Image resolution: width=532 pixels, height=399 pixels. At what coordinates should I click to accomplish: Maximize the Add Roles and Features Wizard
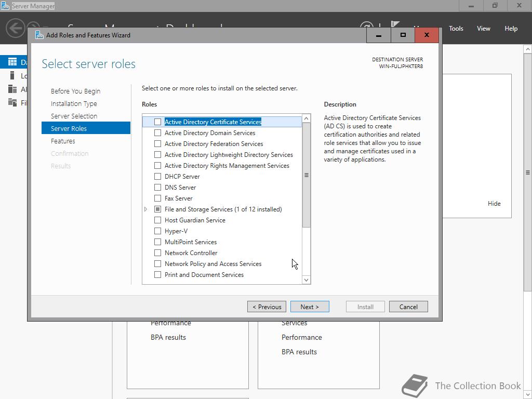[403, 35]
